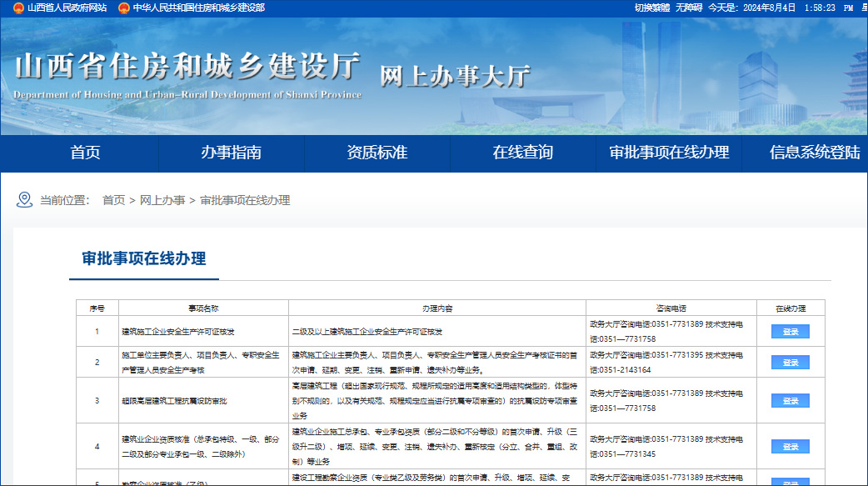Viewport: 868px width, 486px height.
Task: Click phone text containing 0351-2143164
Action: 666,363
